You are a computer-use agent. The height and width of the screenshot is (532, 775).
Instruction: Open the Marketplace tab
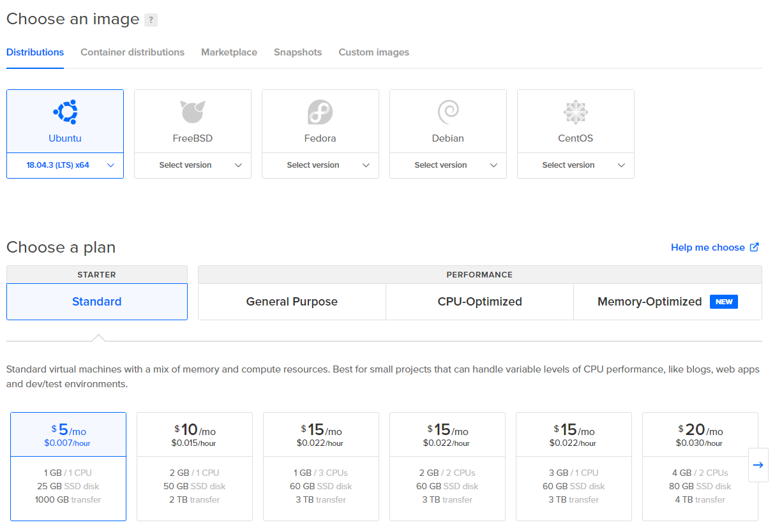[x=229, y=52]
